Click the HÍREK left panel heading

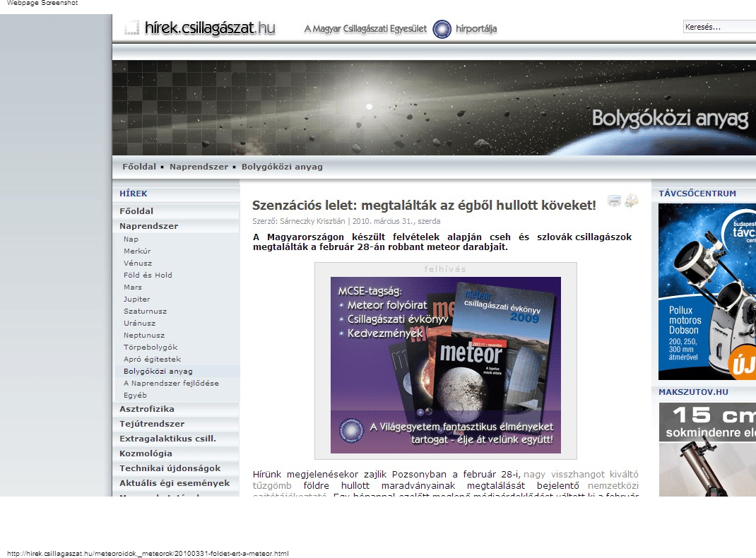click(x=134, y=194)
